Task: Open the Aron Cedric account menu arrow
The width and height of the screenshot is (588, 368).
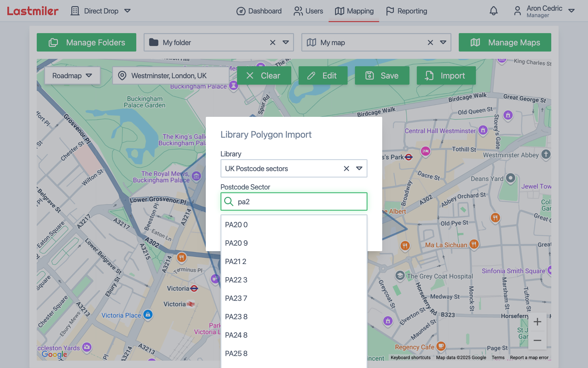Action: click(x=571, y=11)
